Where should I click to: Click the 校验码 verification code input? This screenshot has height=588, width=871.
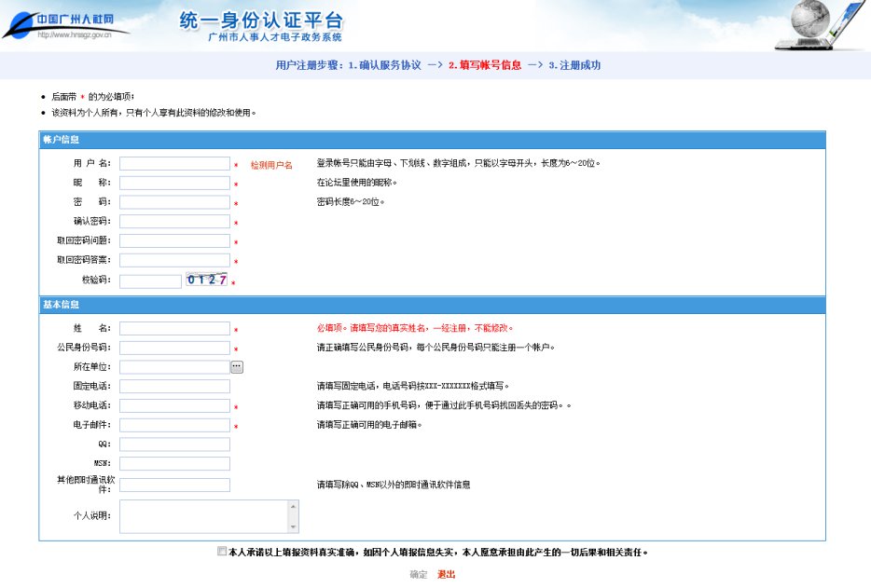point(150,280)
